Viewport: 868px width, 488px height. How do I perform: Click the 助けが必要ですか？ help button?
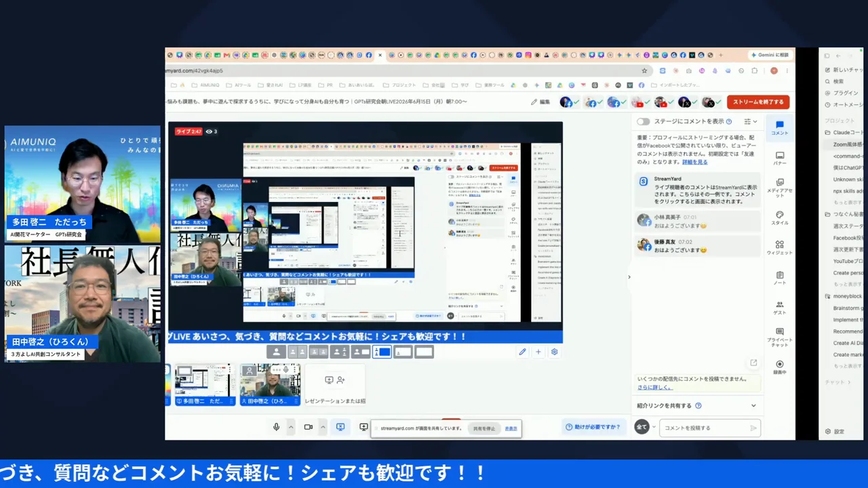point(593,427)
